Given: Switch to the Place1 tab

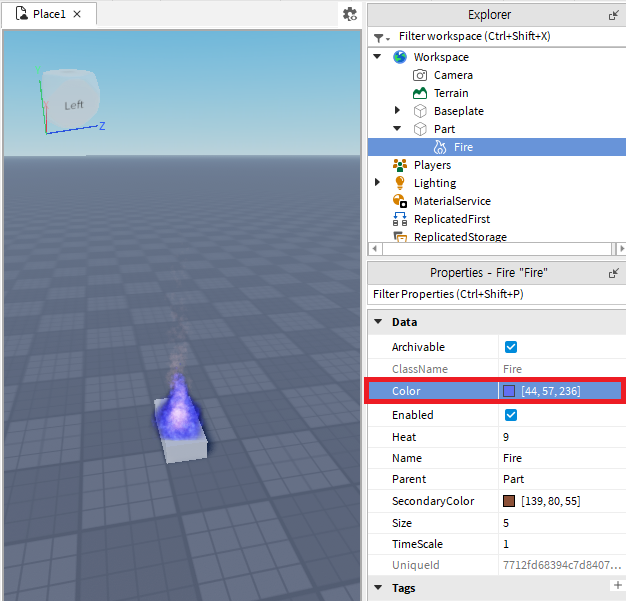Looking at the screenshot, I should [49, 14].
